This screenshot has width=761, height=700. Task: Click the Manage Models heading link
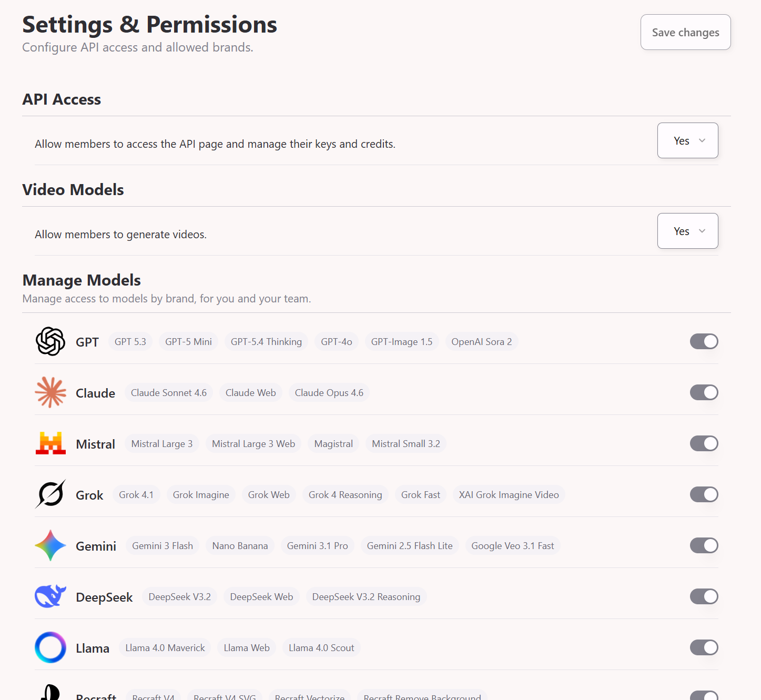(x=81, y=280)
